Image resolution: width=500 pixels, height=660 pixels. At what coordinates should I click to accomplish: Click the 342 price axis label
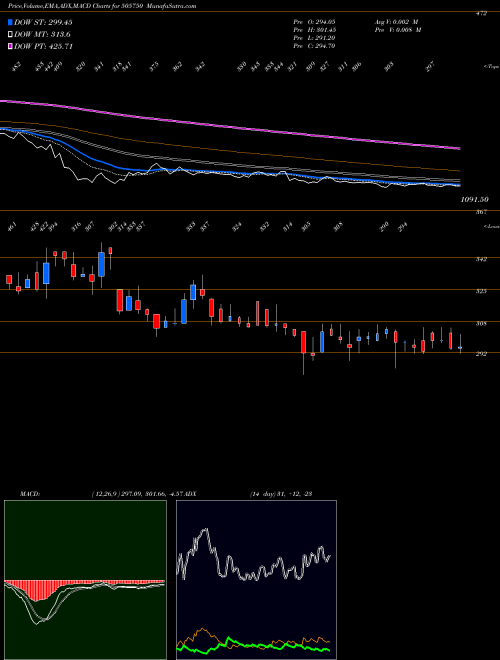481,259
